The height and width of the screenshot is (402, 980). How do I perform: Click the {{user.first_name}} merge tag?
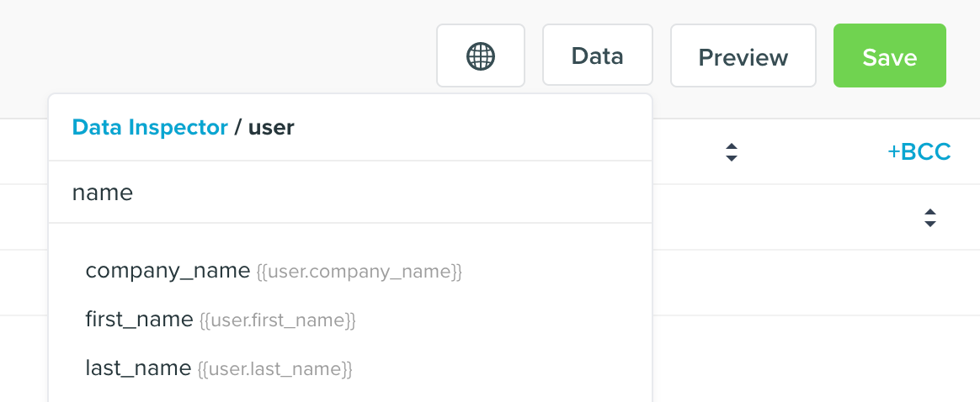click(278, 320)
